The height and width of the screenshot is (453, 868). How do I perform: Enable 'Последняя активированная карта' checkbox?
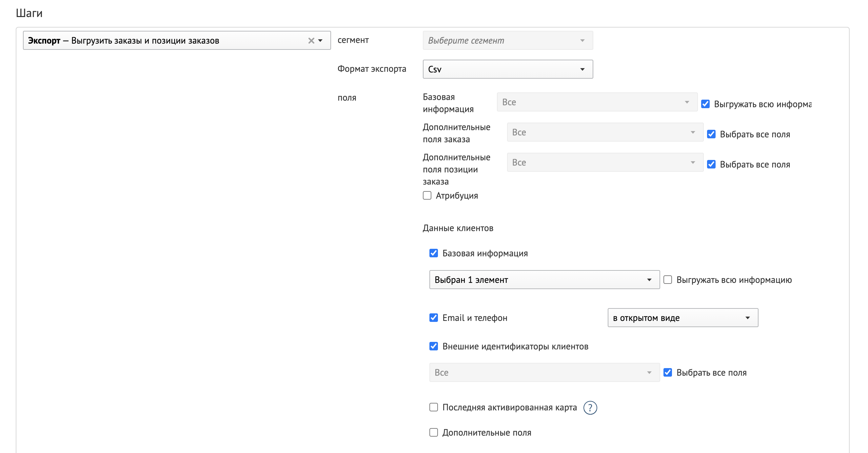tap(434, 407)
